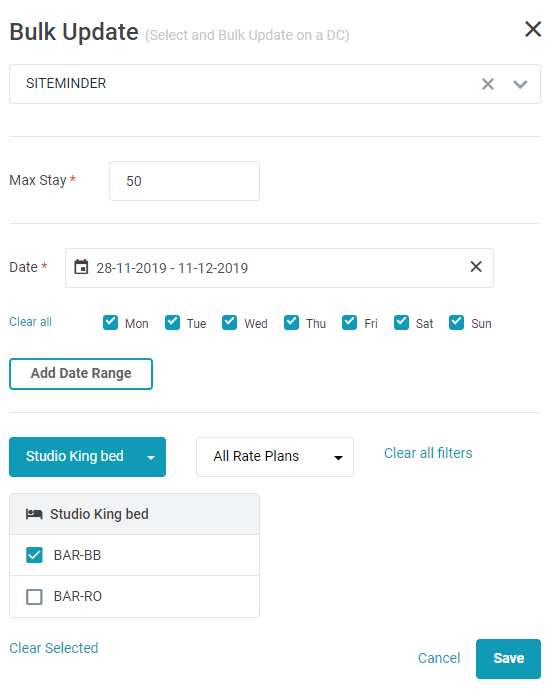Click the Add Date Range button

tap(81, 374)
